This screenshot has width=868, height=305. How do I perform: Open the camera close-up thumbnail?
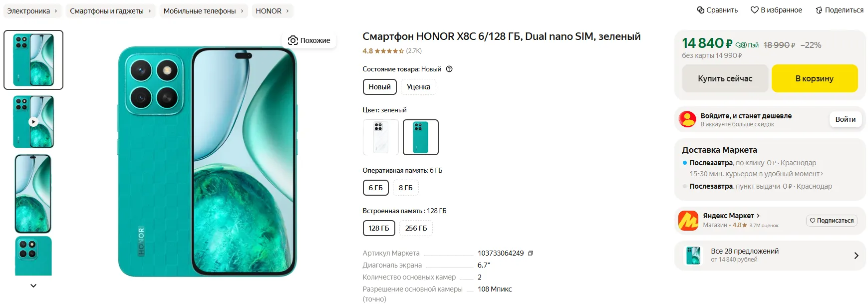click(x=33, y=256)
